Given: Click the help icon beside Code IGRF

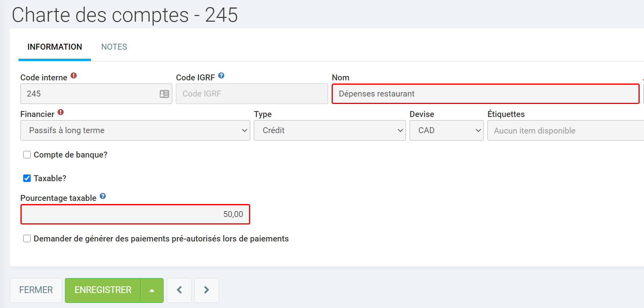Looking at the screenshot, I should tap(221, 76).
